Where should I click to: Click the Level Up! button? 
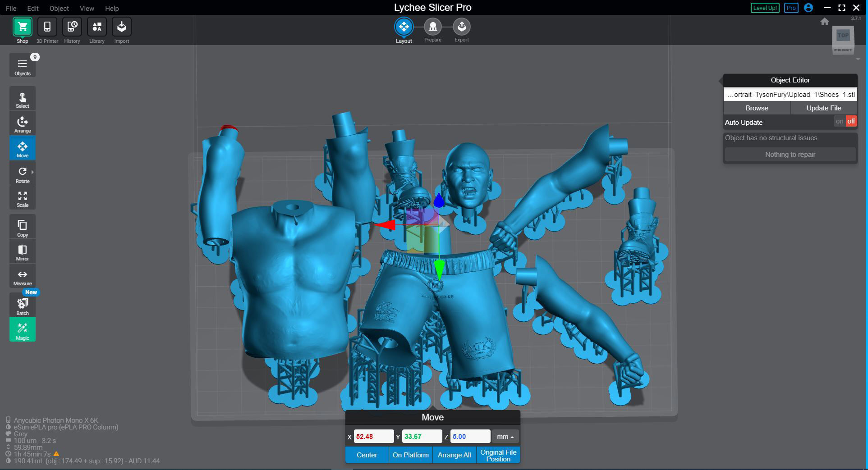click(x=765, y=8)
